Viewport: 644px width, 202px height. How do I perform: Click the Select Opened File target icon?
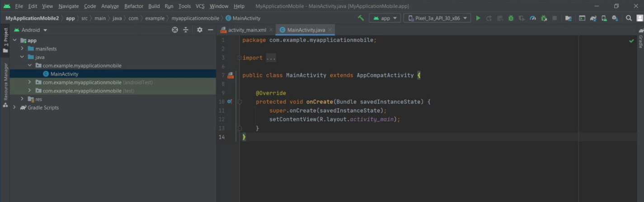(175, 30)
